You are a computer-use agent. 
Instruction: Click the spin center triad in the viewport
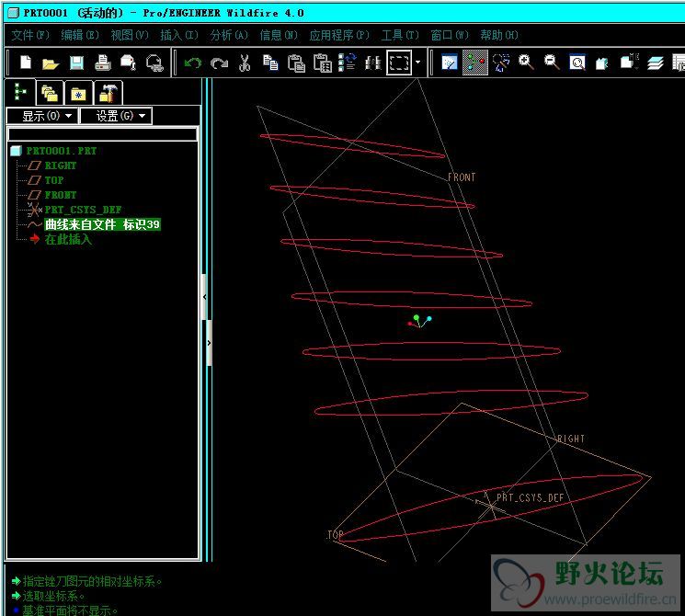pos(419,321)
